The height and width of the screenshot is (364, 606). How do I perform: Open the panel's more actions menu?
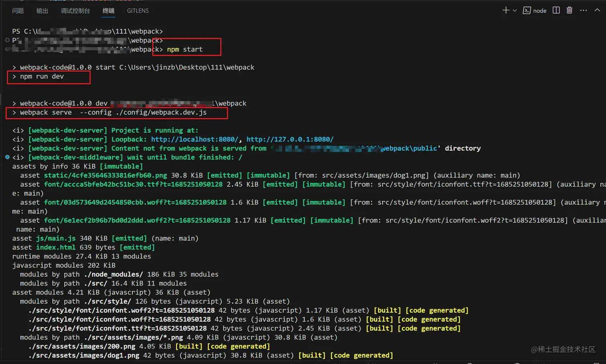[583, 10]
